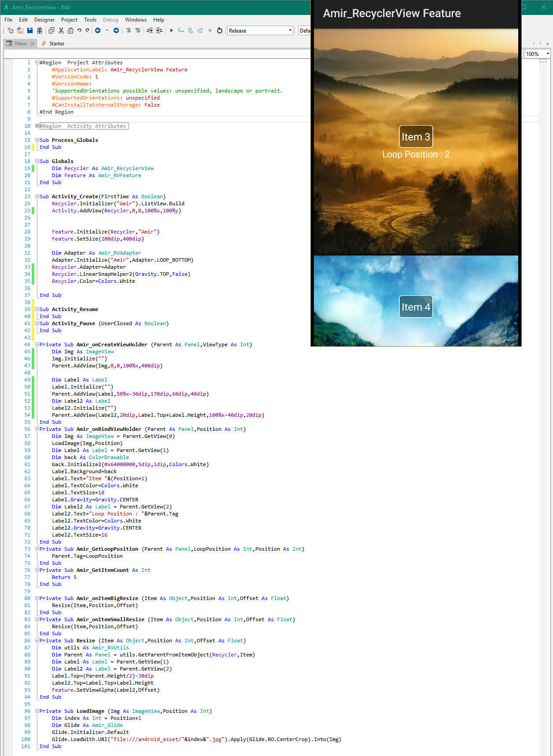Click the Block Uncomment toolbar icon
This screenshot has width=553, height=756.
click(x=138, y=30)
